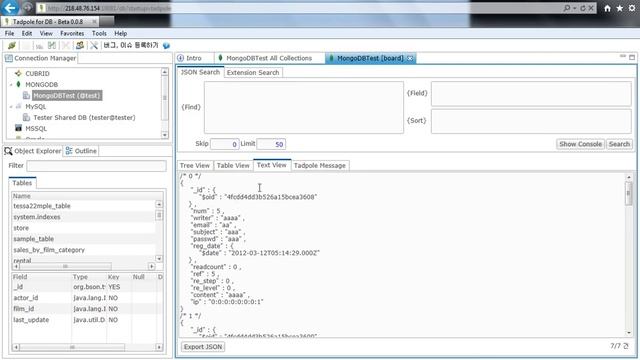Switch to the Table View tab
The image size is (640, 360).
233,165
